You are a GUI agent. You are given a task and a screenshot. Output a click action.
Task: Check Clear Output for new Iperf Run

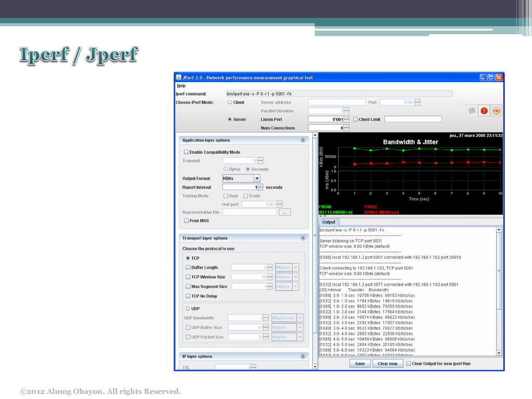click(x=408, y=363)
